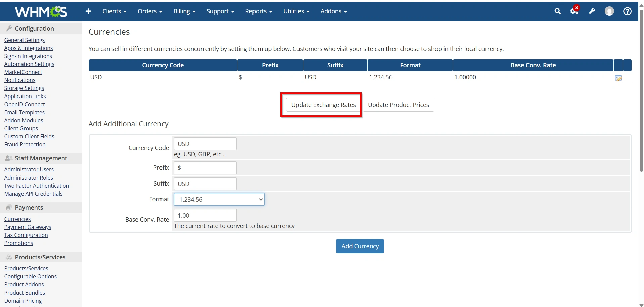Screen dimensions: 644x307
Task: Click the page vertical scrollbar
Action: [x=641, y=91]
